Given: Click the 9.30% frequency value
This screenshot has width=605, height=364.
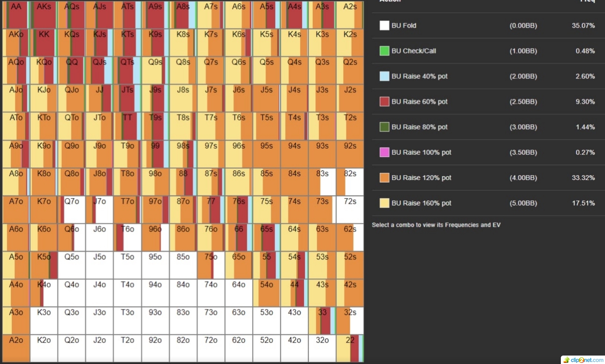Looking at the screenshot, I should tap(585, 101).
